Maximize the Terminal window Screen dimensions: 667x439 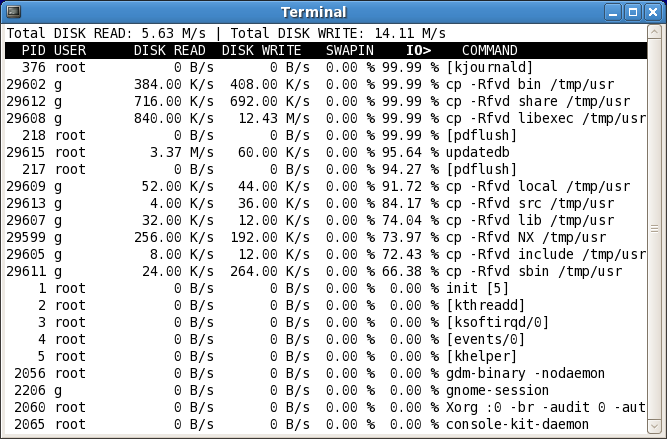pyautogui.click(x=632, y=12)
